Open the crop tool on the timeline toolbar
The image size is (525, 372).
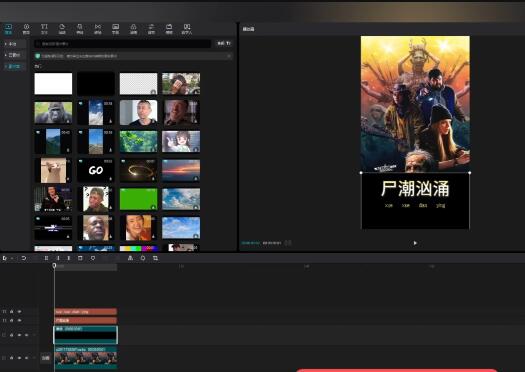(155, 258)
